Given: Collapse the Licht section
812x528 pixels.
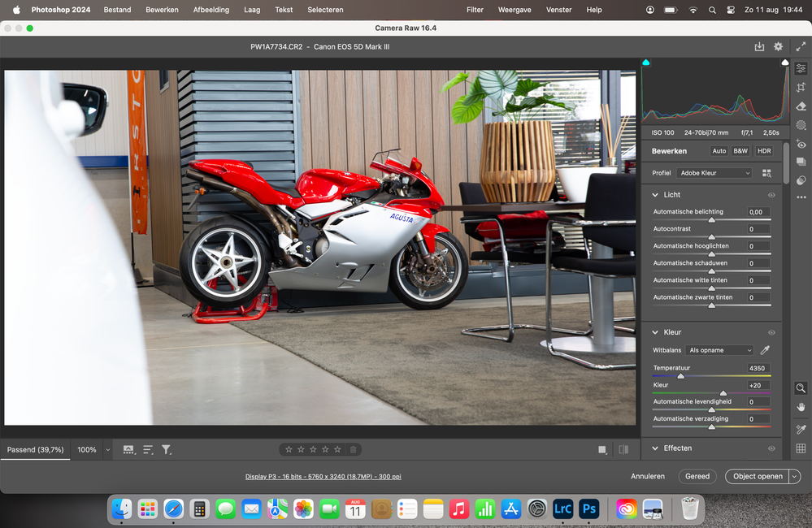Looking at the screenshot, I should tap(655, 195).
